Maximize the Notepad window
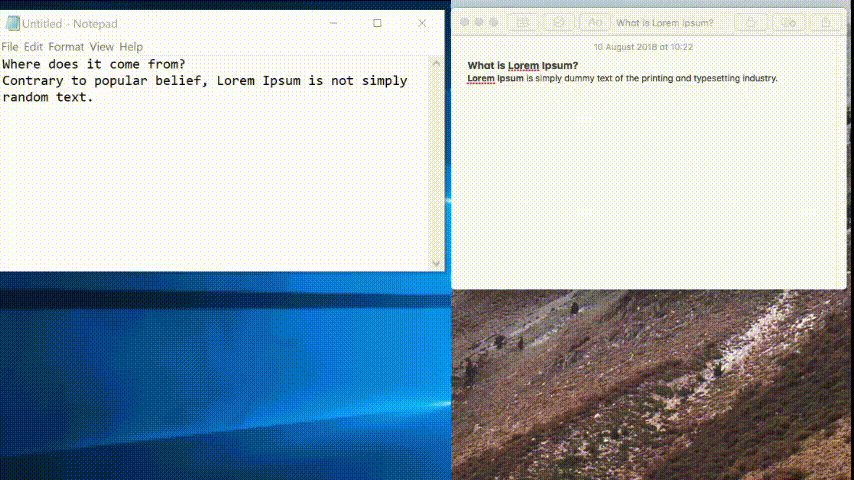The height and width of the screenshot is (480, 854). coord(377,23)
